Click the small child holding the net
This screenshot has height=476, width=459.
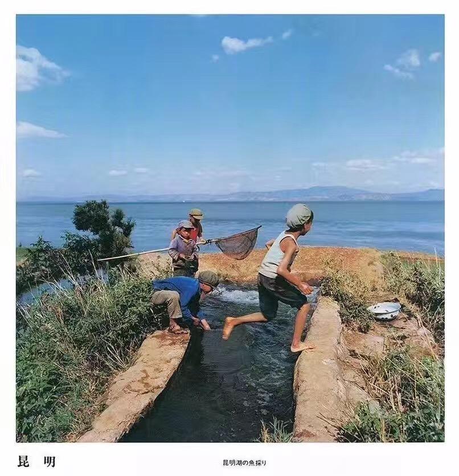[x=184, y=248]
